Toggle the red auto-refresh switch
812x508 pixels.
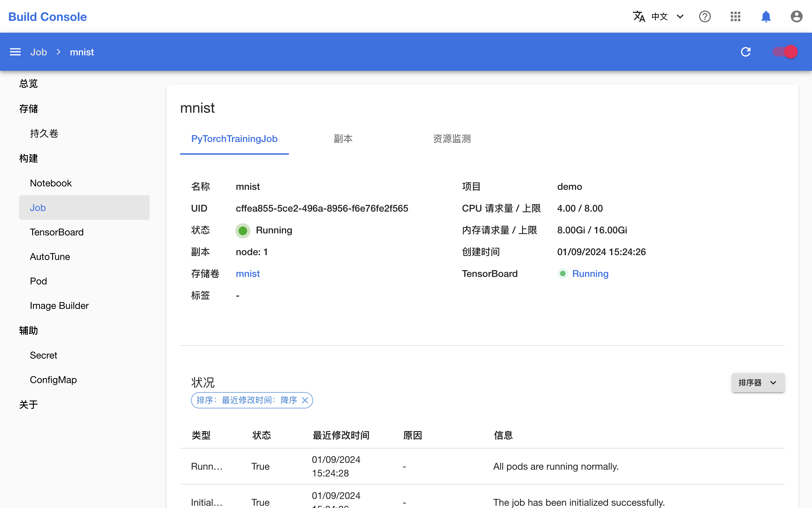point(785,52)
